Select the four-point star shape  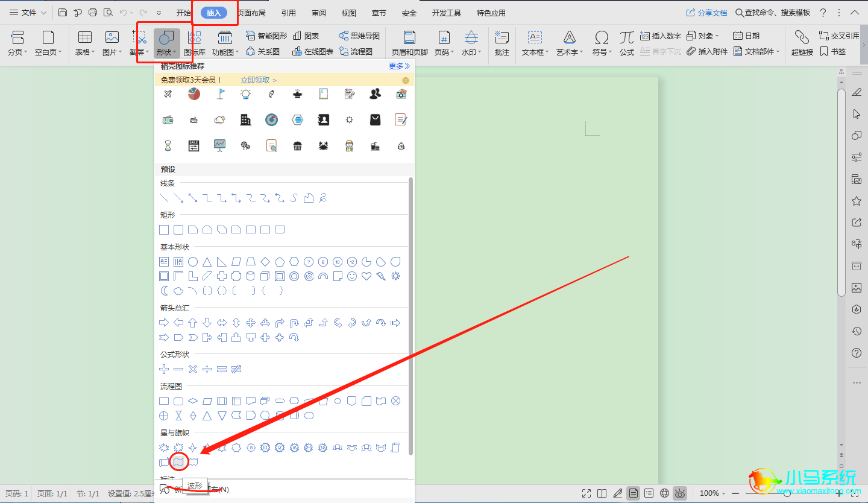pos(193,448)
